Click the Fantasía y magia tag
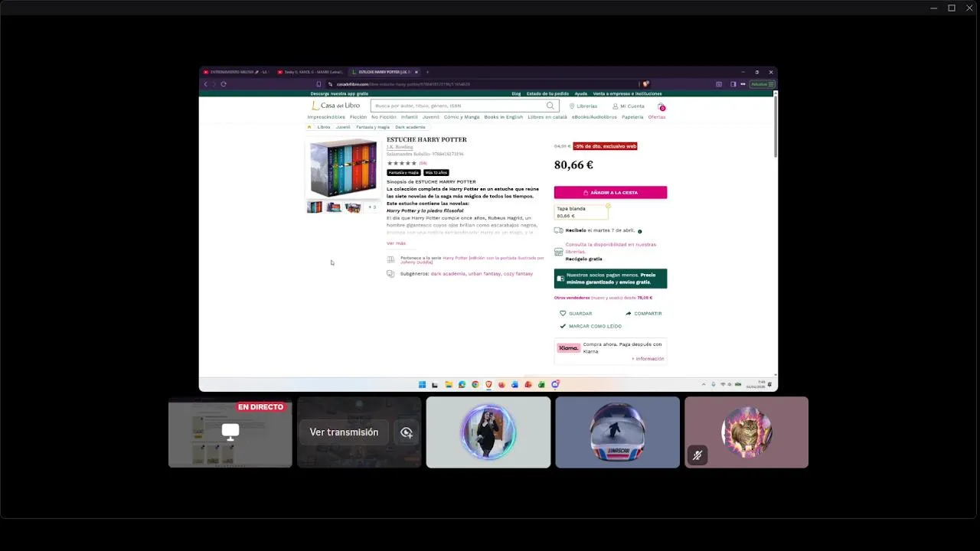The image size is (980, 551). pyautogui.click(x=403, y=173)
